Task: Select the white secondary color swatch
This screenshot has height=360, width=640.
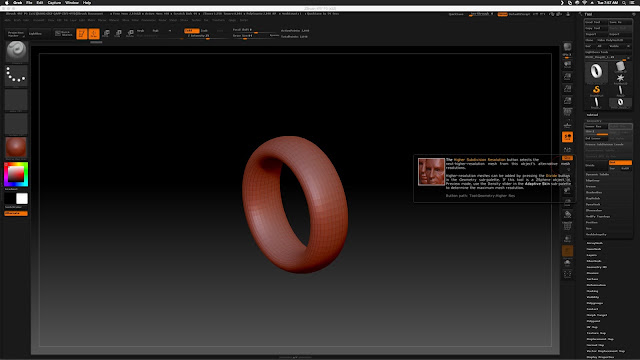Action: [22, 199]
